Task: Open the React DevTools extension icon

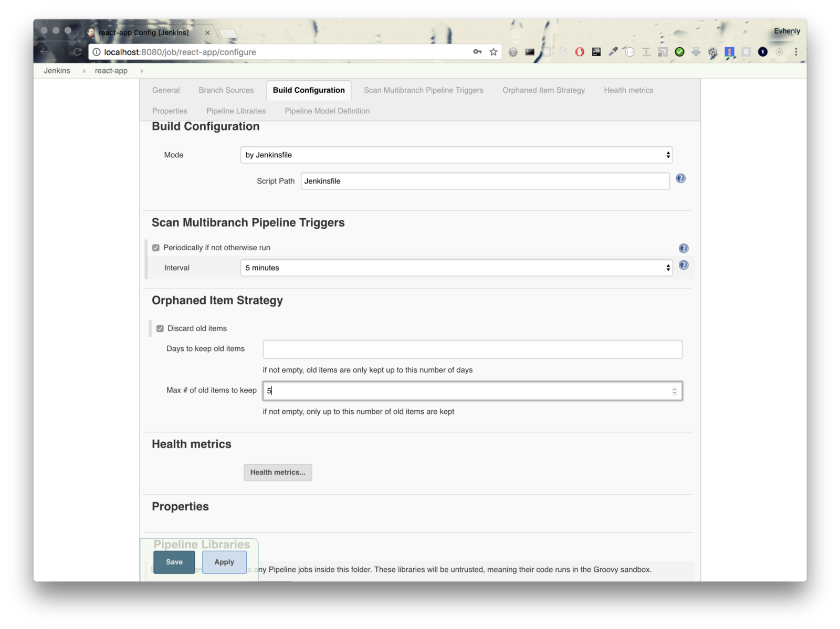Action: pyautogui.click(x=547, y=52)
